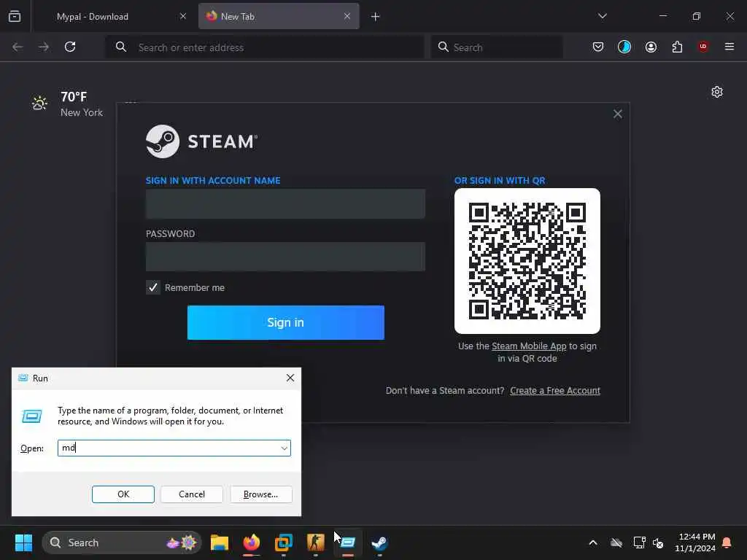Viewport: 747px width, 560px height.
Task: Click the browser forward arrow
Action: [44, 47]
